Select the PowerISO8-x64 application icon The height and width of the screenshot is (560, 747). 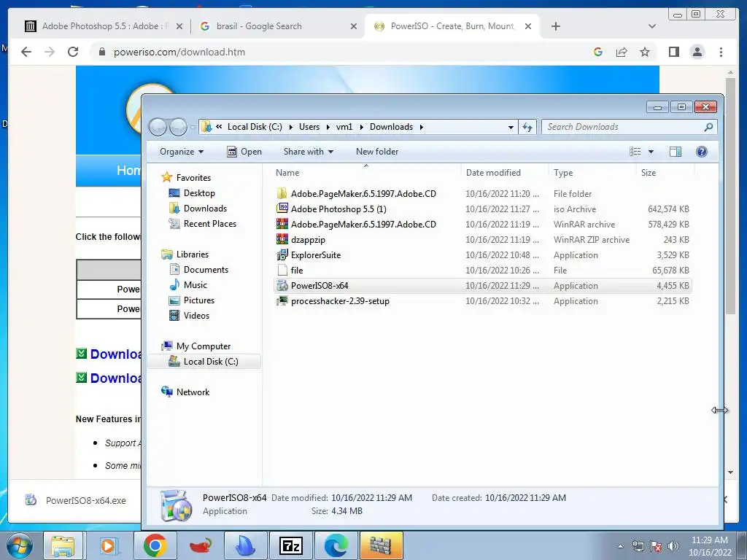pos(282,285)
